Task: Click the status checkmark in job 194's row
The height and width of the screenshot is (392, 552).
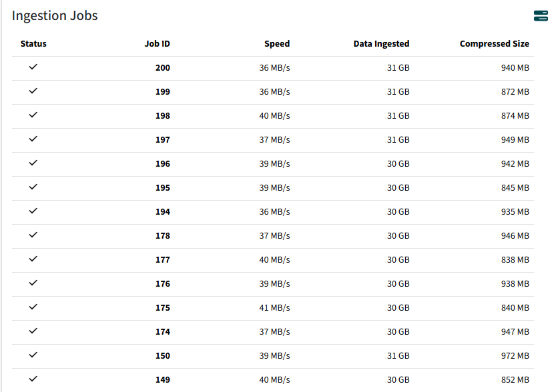Action: [x=33, y=211]
